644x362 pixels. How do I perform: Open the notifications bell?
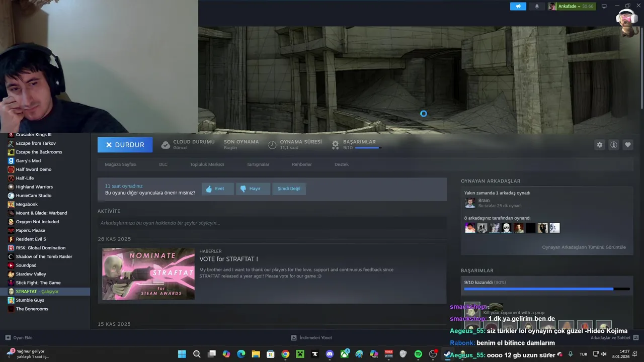tap(537, 6)
